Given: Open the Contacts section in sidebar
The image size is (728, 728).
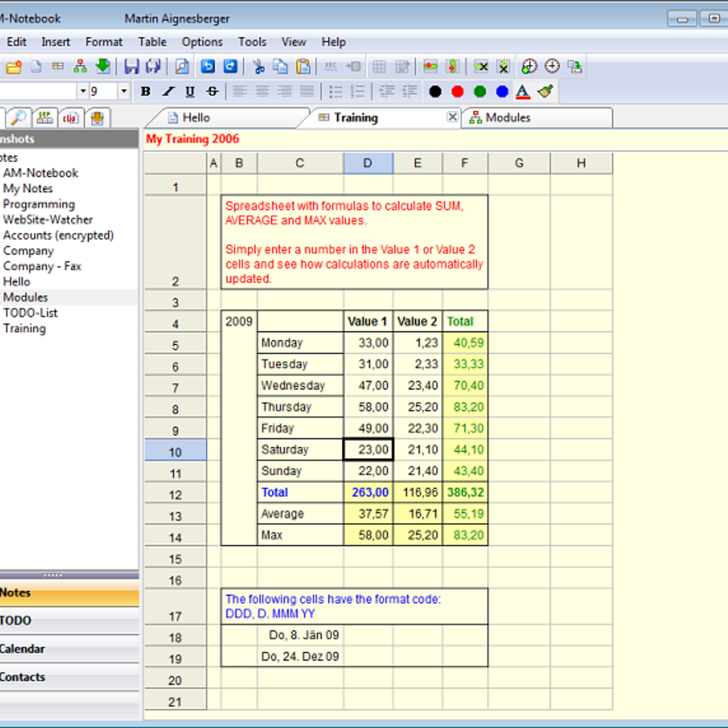Looking at the screenshot, I should point(69,677).
